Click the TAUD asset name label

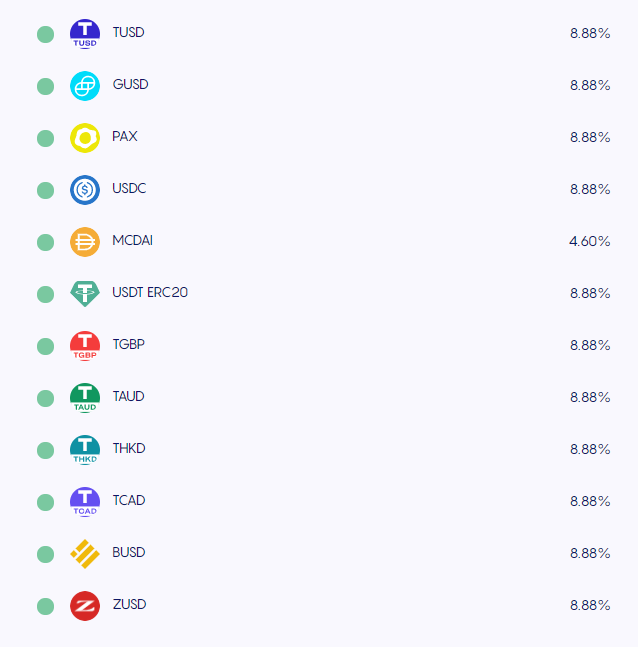coord(128,396)
